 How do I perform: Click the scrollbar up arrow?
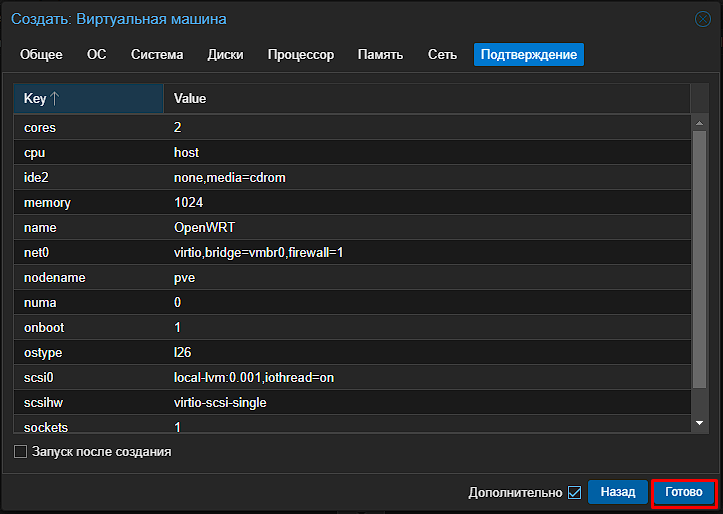699,123
